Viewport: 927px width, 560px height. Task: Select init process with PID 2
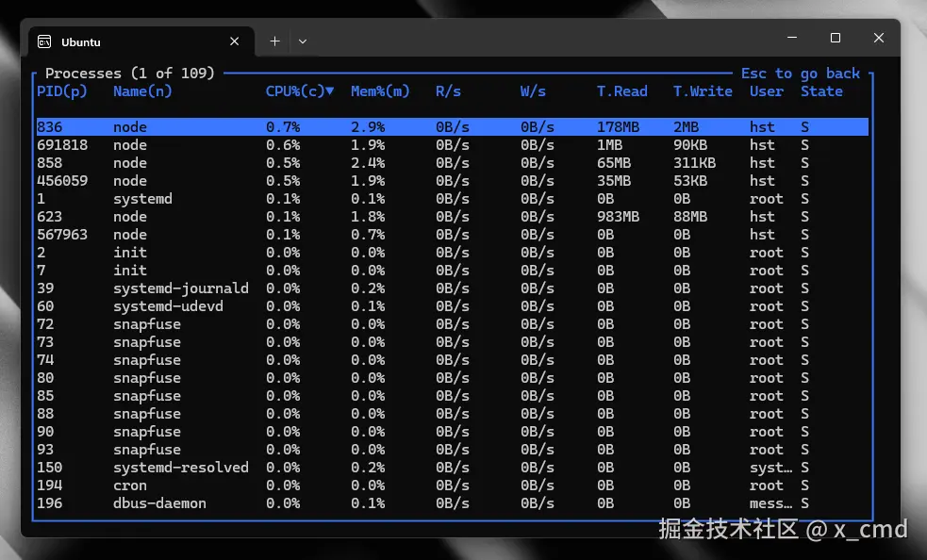(453, 253)
